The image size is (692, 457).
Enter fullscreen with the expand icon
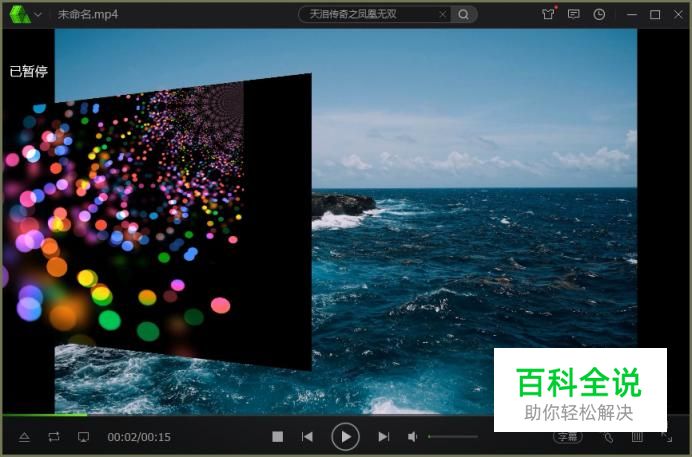coord(666,437)
